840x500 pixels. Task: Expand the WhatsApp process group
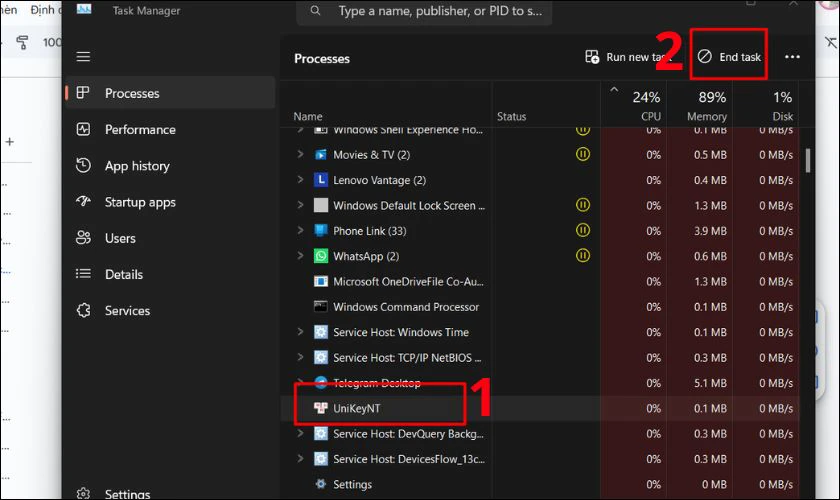pos(301,256)
